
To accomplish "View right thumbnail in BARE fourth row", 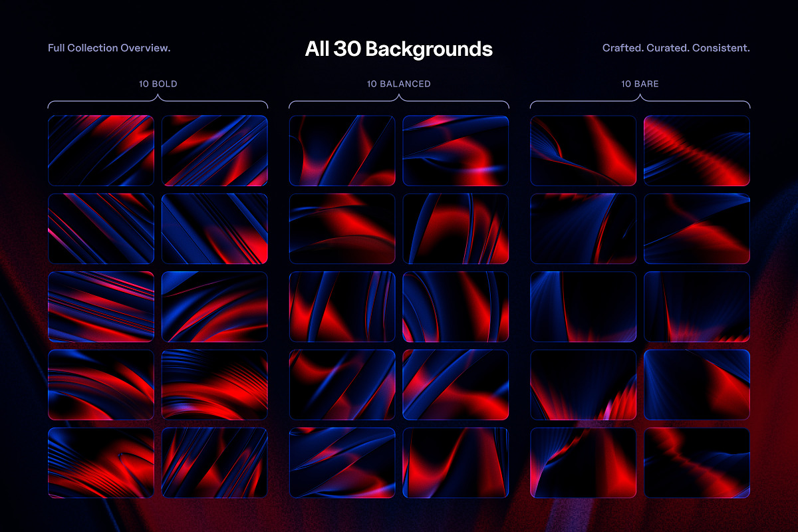I will 697,384.
